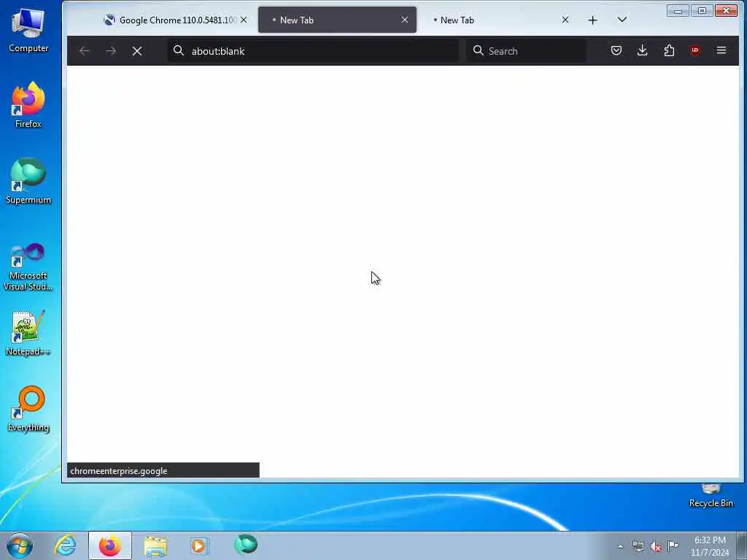The image size is (747, 560).
Task: Close the rightmost New Tab
Action: [565, 20]
